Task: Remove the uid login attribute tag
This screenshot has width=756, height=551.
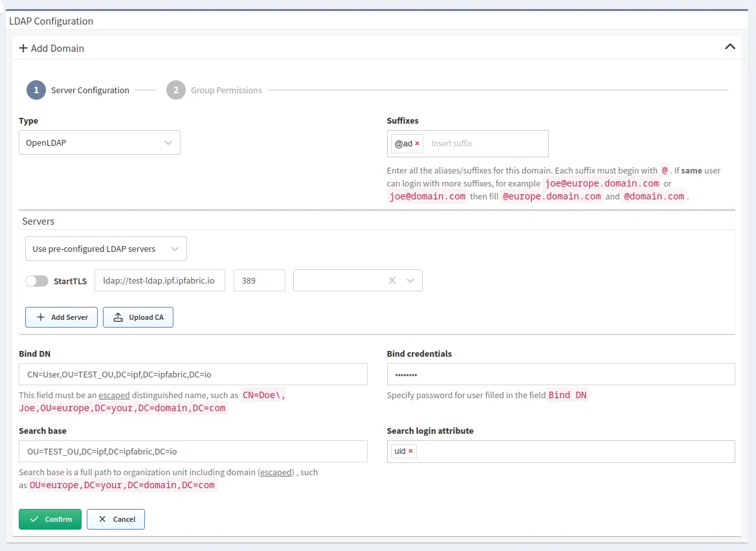Action: (x=410, y=451)
